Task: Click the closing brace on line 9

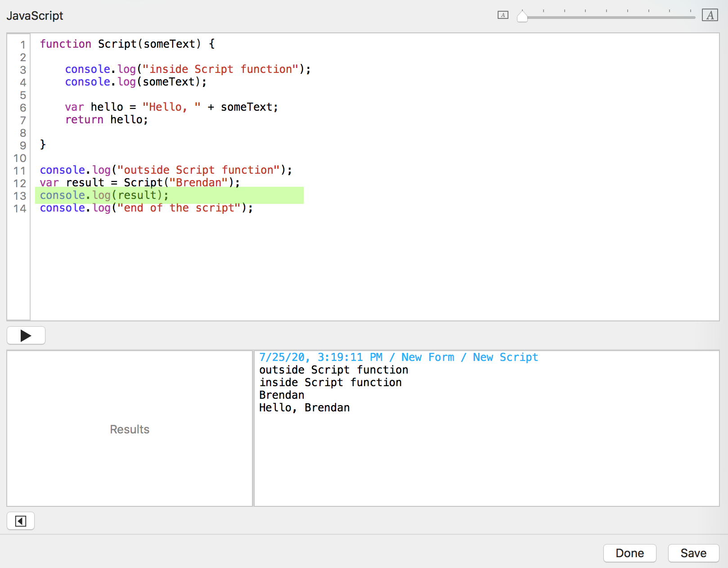Action: click(43, 144)
